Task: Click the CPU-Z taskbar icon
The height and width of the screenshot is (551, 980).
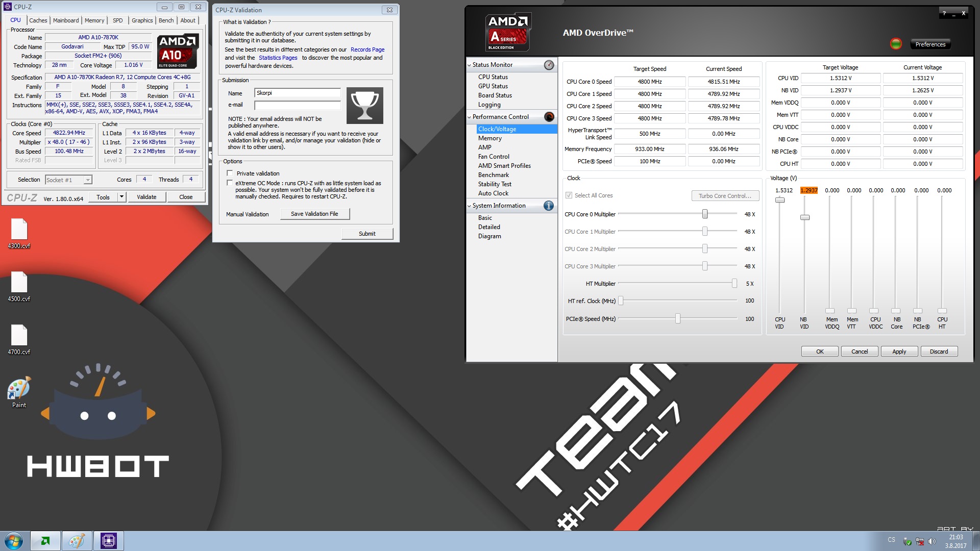Action: [109, 541]
